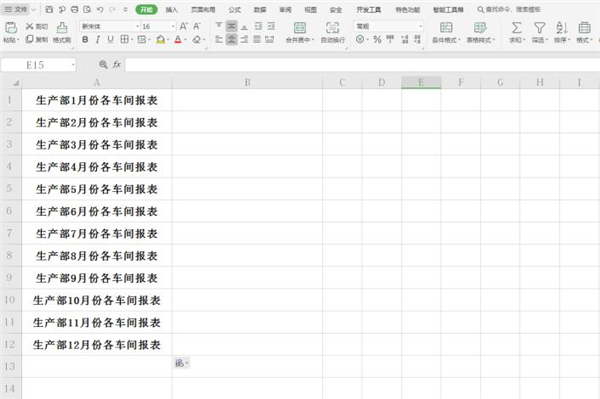The width and height of the screenshot is (600, 399).
Task: Click the Wrap Text icon
Action: pyautogui.click(x=332, y=28)
